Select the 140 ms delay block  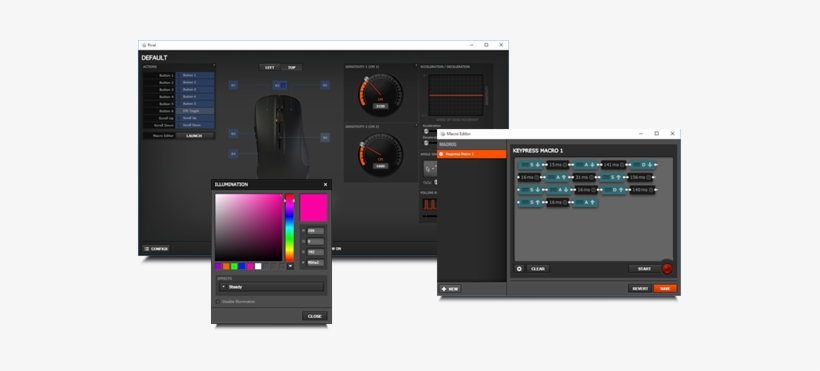pos(642,190)
